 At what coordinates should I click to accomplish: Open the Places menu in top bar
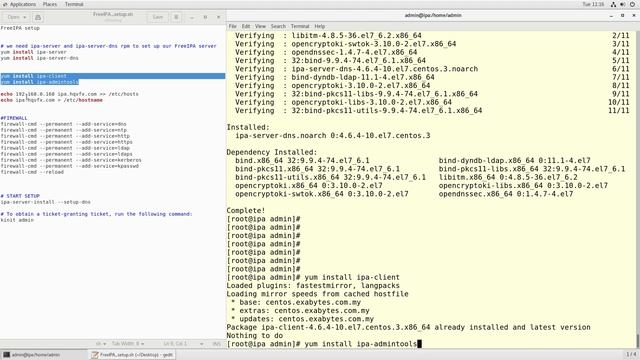pyautogui.click(x=50, y=4)
